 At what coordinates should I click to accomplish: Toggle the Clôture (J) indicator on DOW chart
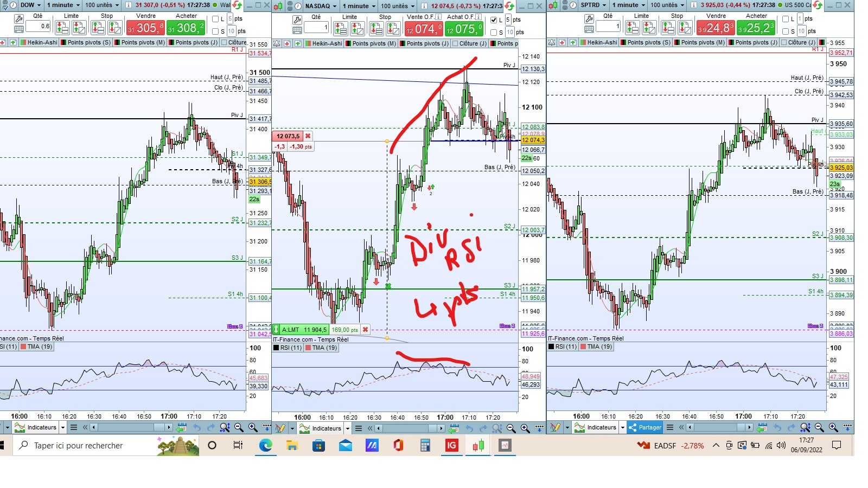pyautogui.click(x=234, y=42)
